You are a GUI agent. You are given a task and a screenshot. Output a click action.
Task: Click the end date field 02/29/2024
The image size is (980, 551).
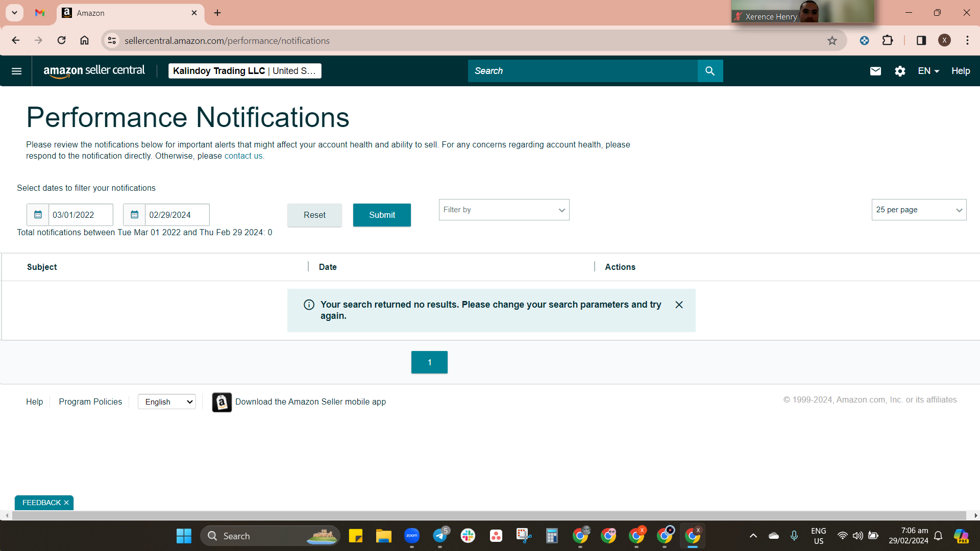(177, 215)
